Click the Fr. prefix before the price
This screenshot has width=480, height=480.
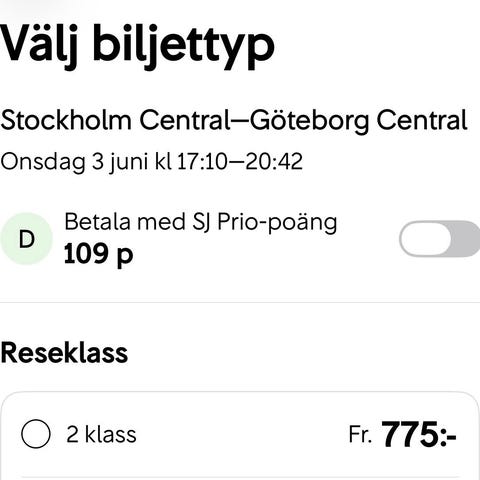click(360, 435)
